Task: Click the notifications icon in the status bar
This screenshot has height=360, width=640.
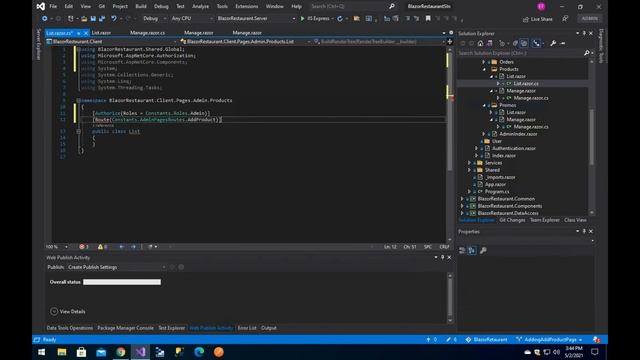Action: 596,340
